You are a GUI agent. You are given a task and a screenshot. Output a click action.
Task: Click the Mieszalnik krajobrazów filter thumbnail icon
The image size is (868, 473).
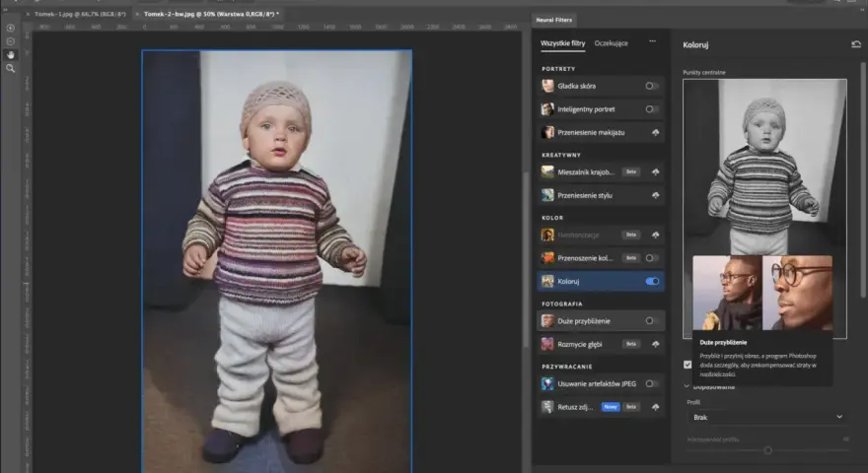pyautogui.click(x=547, y=172)
